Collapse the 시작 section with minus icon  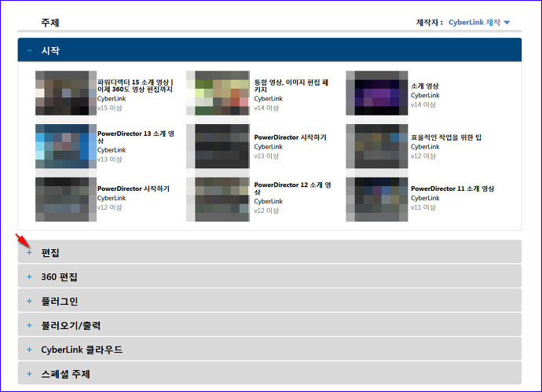(29, 50)
